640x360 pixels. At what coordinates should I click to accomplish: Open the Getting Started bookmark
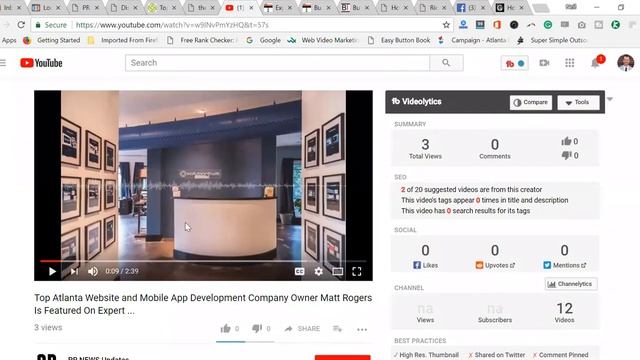(53, 40)
